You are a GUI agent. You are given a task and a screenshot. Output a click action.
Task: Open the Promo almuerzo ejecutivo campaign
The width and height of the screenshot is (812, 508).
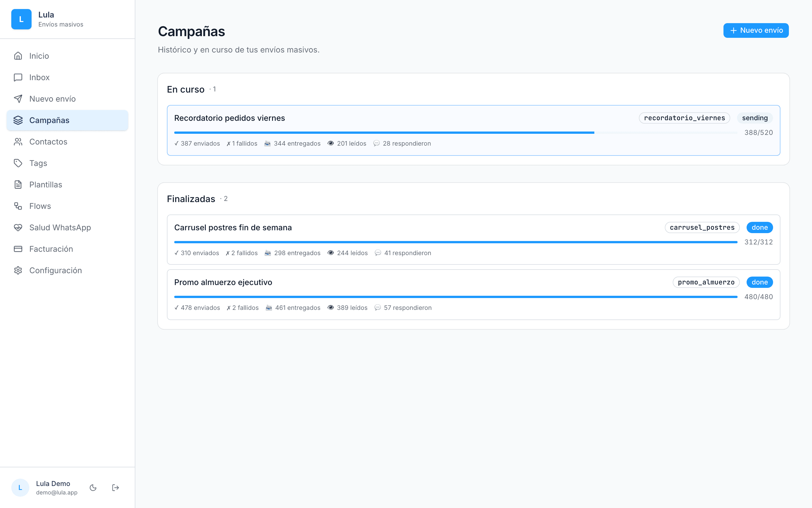473,295
